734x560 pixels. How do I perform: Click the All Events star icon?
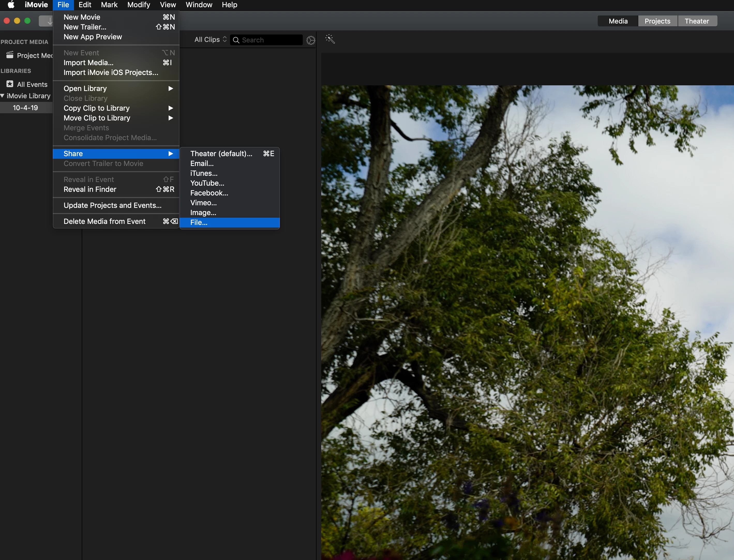pyautogui.click(x=10, y=84)
